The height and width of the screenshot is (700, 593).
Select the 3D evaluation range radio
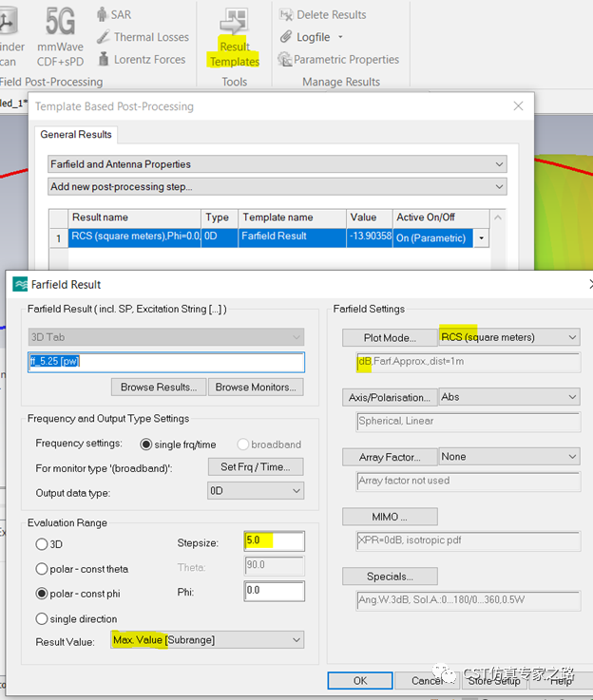point(42,544)
